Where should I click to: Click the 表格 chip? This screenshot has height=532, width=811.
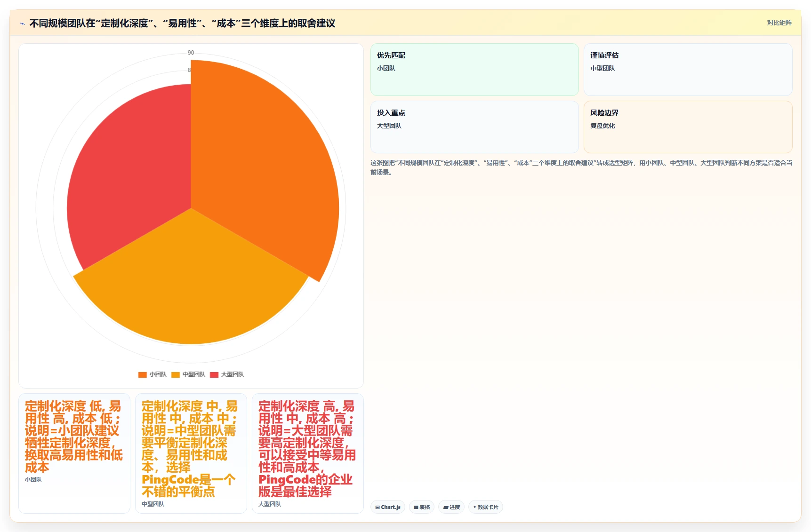pyautogui.click(x=422, y=507)
